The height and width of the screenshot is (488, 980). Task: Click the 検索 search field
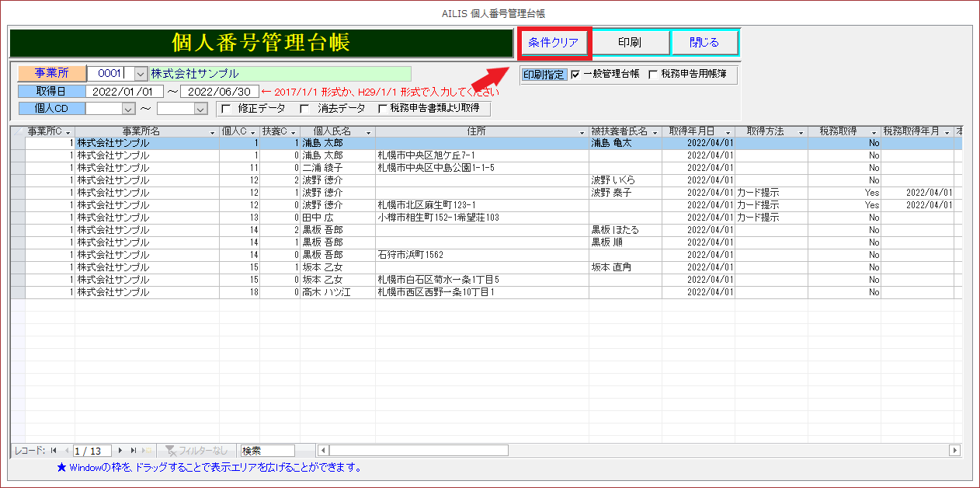click(x=267, y=450)
